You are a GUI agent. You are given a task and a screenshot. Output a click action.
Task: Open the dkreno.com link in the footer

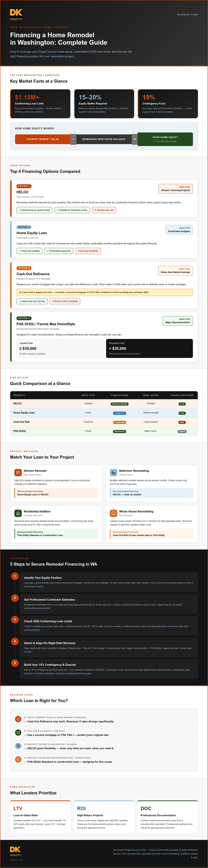coord(16,860)
